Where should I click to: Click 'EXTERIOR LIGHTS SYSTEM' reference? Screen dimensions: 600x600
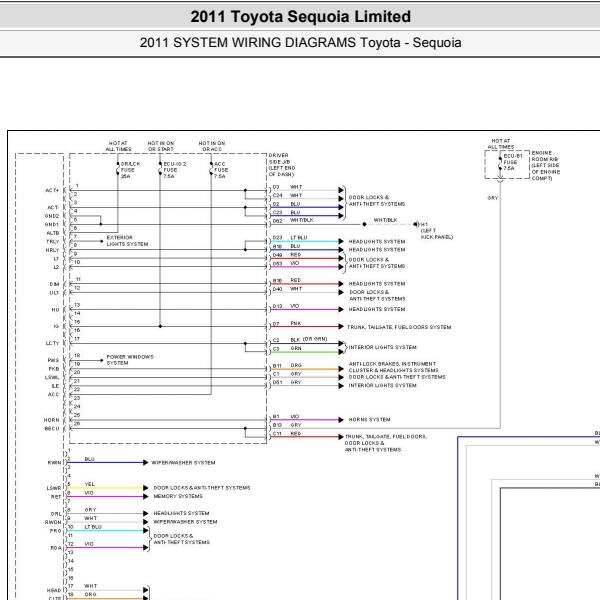point(127,241)
